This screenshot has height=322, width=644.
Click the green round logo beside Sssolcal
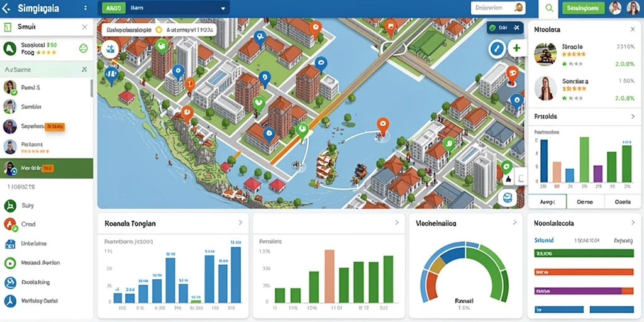tap(9, 48)
